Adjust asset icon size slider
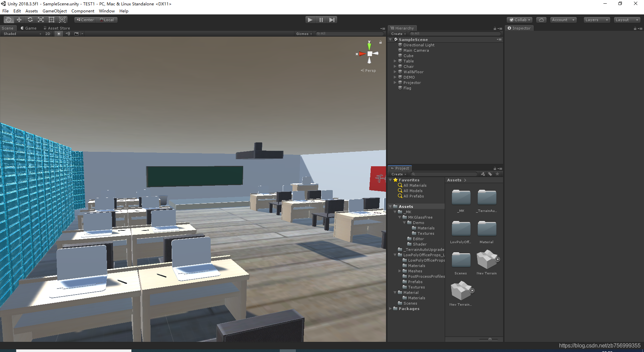 pos(490,339)
